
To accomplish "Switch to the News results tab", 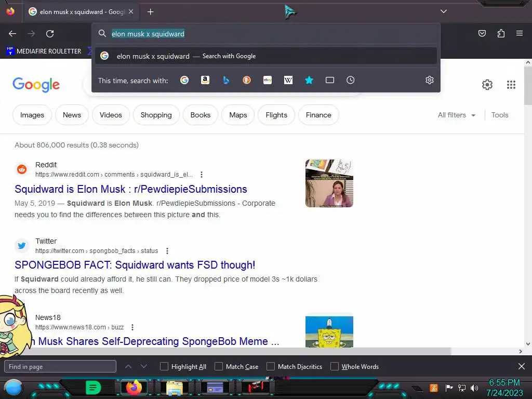I will (72, 115).
